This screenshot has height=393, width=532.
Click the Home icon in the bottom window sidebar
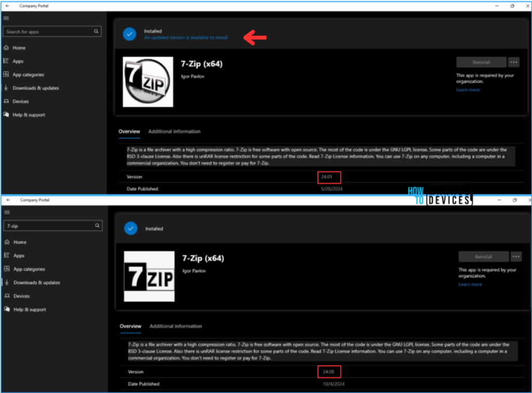point(7,242)
